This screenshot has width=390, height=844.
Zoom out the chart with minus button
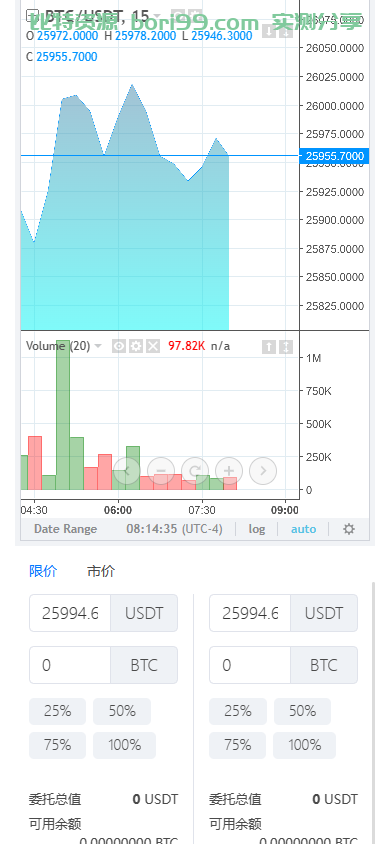(x=161, y=471)
